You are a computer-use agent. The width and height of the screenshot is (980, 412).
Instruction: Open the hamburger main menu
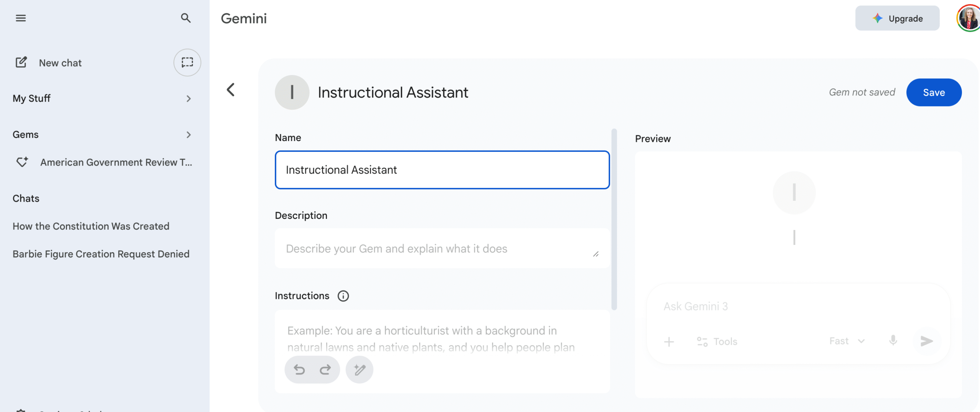(21, 18)
